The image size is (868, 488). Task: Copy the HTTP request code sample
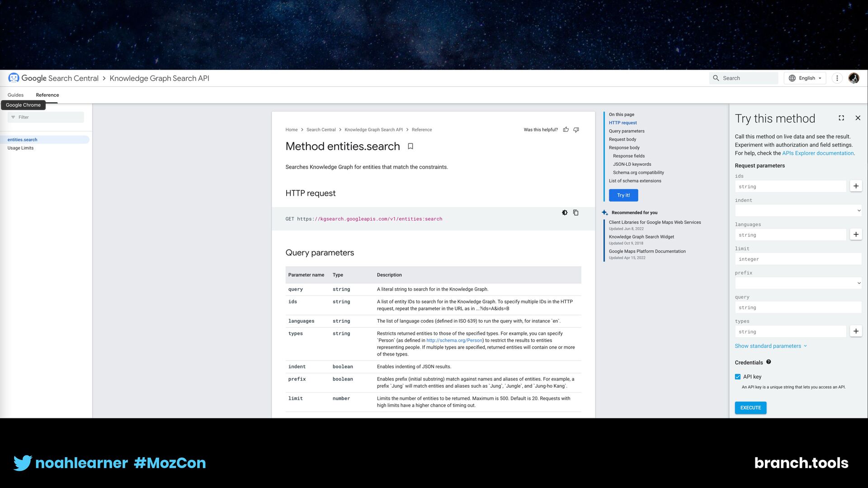click(576, 212)
